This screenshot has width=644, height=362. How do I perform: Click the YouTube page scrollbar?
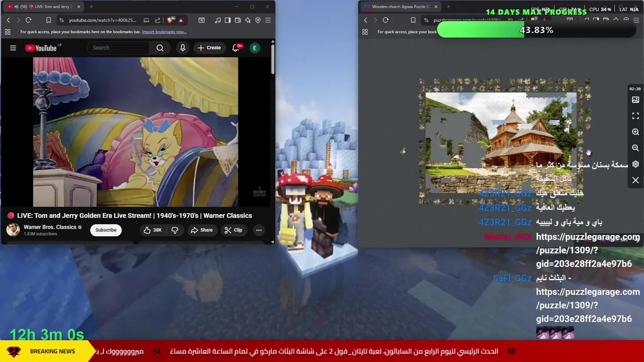tap(273, 60)
